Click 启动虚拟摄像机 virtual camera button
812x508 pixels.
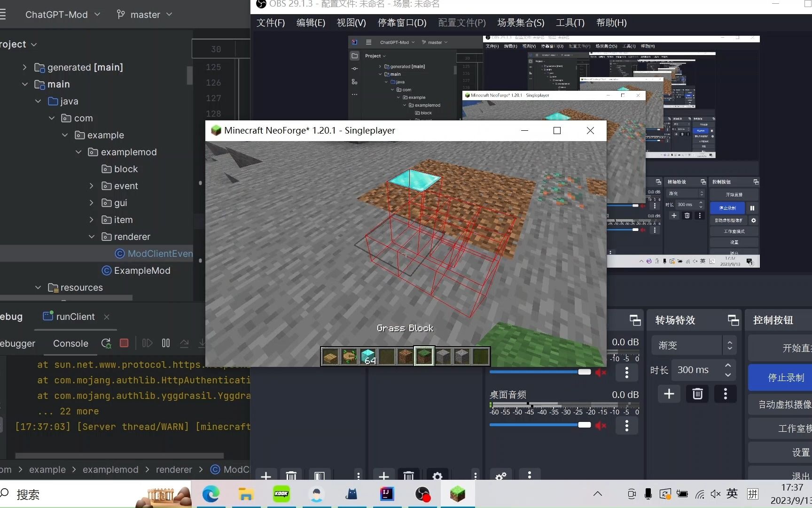(781, 405)
